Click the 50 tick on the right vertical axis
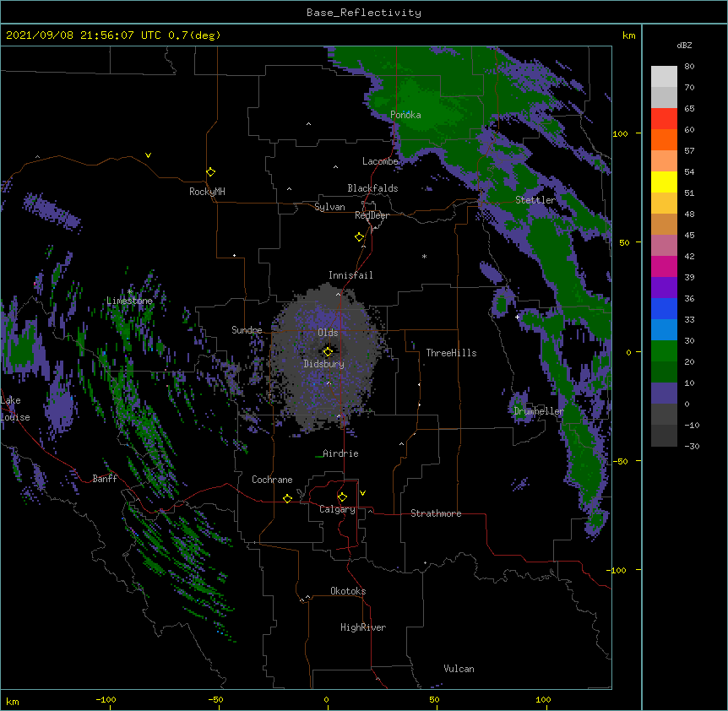The image size is (728, 711). 624,242
